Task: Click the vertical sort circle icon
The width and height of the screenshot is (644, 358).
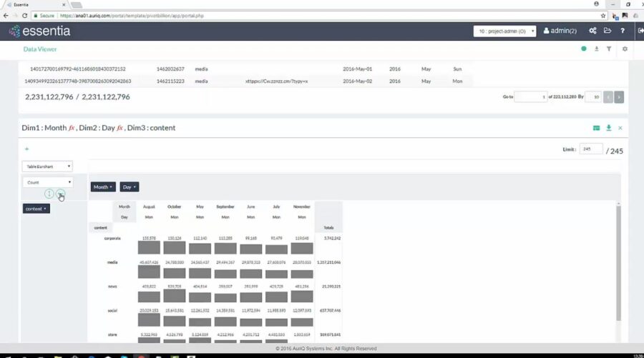Action: tap(49, 194)
